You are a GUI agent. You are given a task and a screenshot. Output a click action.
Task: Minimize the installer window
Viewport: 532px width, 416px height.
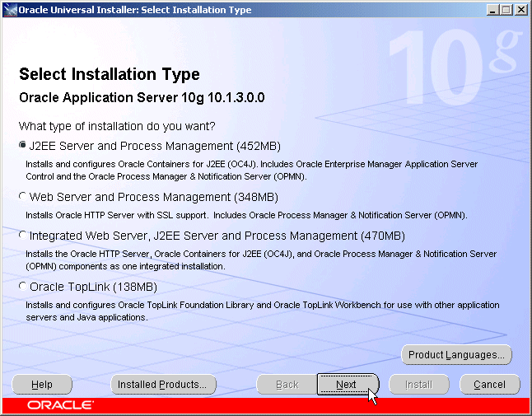492,10
